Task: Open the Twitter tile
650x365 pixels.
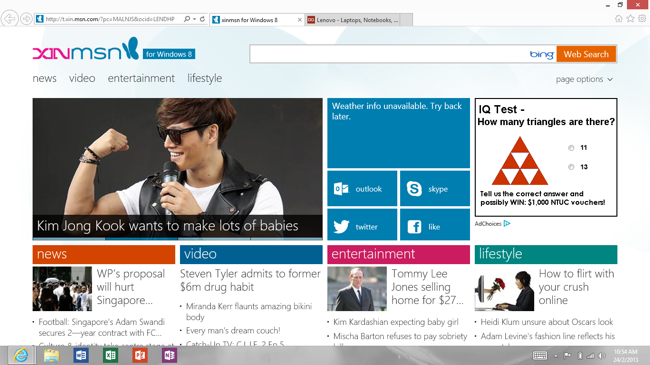Action: 362,224
